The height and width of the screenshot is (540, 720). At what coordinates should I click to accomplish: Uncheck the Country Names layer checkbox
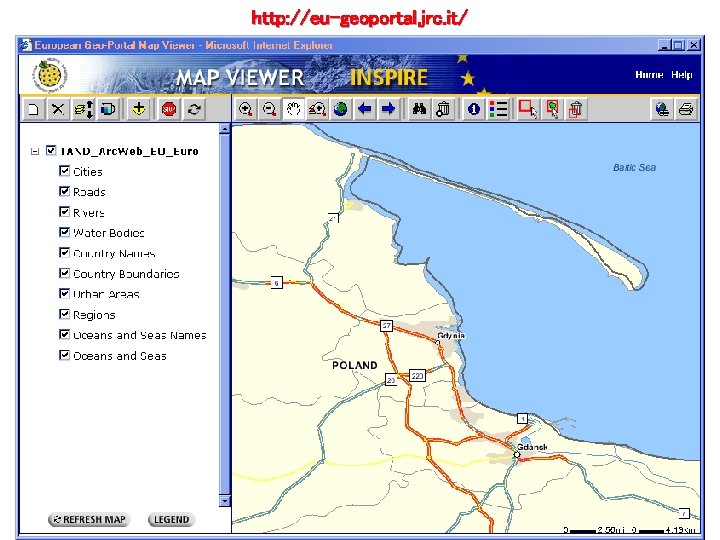(64, 253)
